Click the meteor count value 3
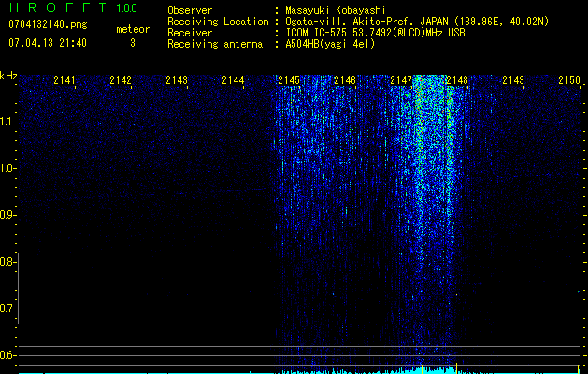Viewport: 588px width, 374px height. coord(133,43)
